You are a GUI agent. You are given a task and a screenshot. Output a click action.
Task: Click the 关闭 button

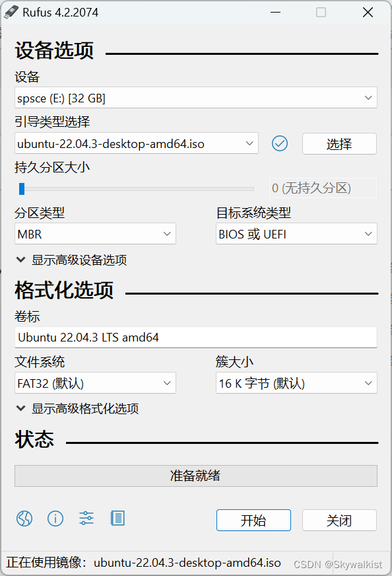coord(339,520)
